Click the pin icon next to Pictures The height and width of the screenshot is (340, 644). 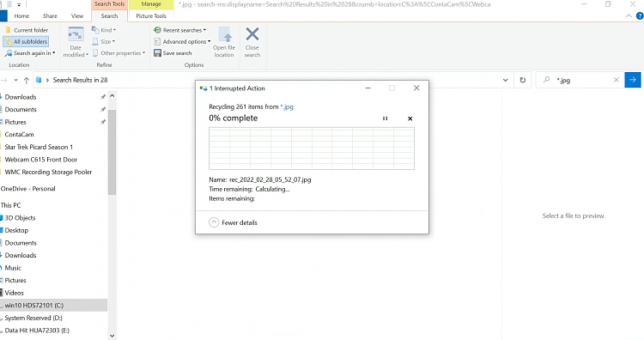[103, 122]
